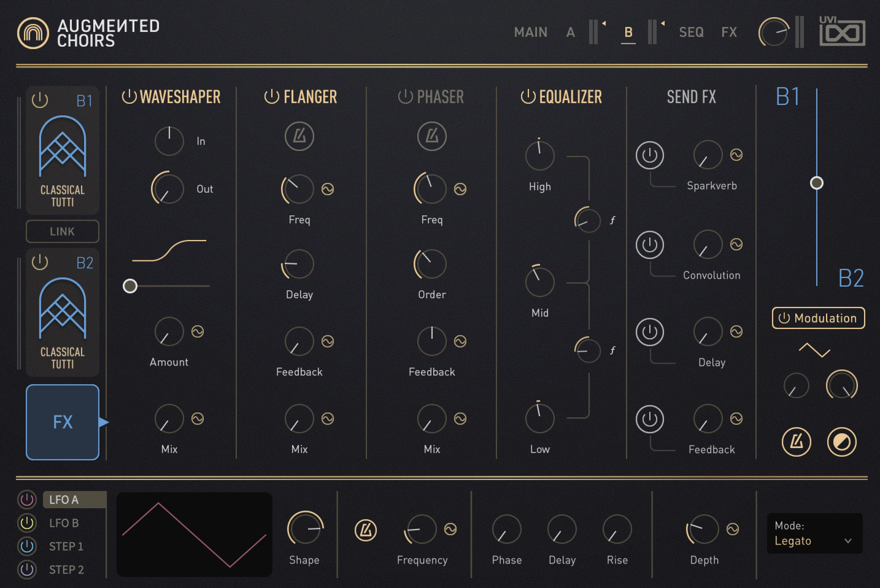Toggle the LFO tempo sync metronome icon
Screen dimensions: 880x588
(x=365, y=530)
